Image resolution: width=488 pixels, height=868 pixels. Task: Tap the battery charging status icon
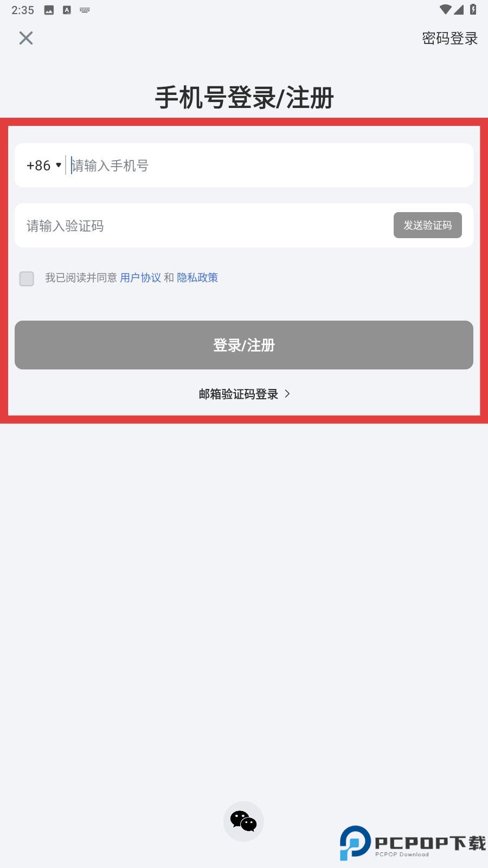pyautogui.click(x=473, y=9)
